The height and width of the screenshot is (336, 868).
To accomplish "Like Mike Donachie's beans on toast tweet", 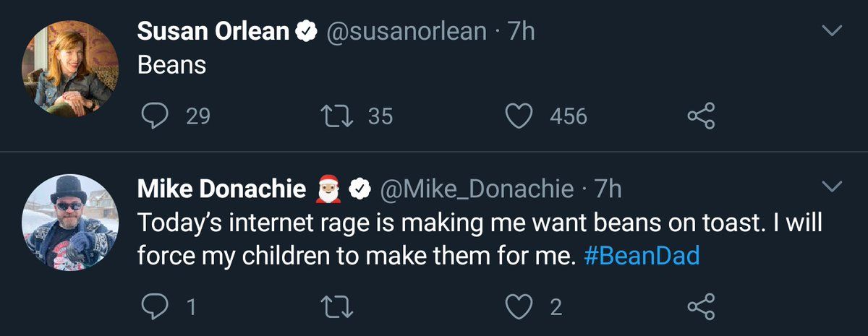I will (518, 308).
